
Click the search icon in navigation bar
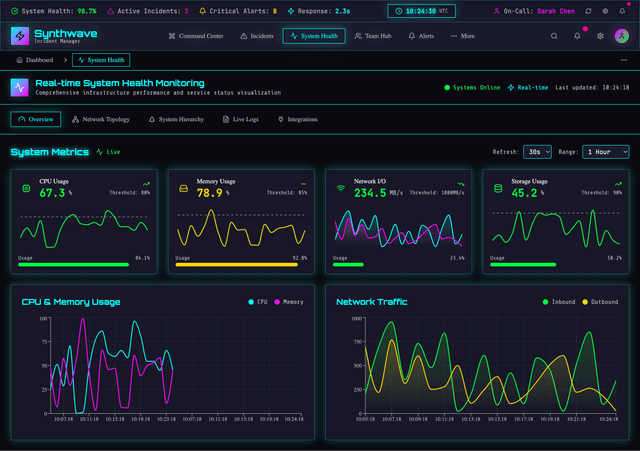(555, 36)
